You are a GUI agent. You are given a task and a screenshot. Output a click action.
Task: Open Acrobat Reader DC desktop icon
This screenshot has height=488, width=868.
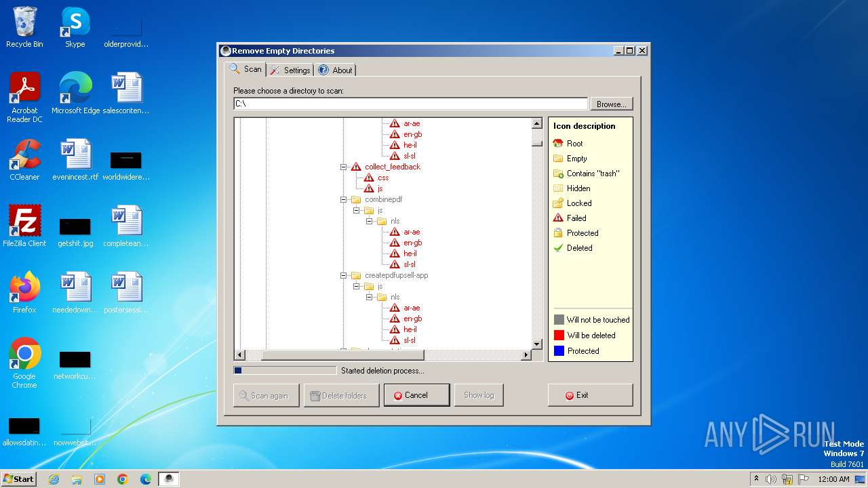point(24,98)
